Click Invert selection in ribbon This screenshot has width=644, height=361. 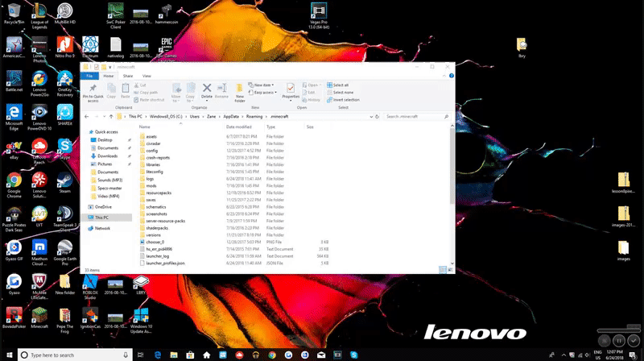click(x=343, y=100)
